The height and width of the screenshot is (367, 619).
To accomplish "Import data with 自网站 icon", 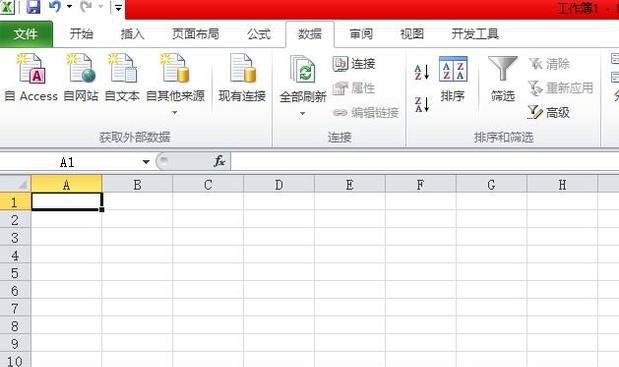I will (x=81, y=78).
